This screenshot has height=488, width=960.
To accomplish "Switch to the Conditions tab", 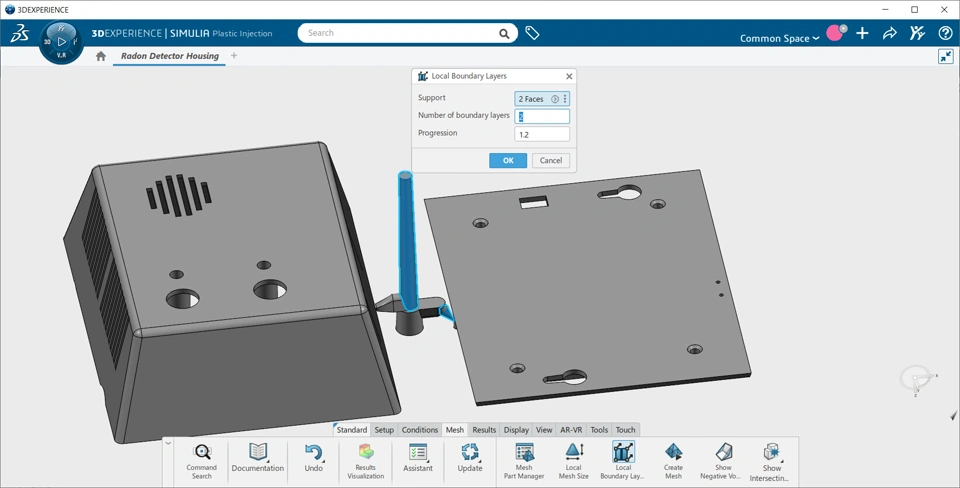I will point(419,430).
